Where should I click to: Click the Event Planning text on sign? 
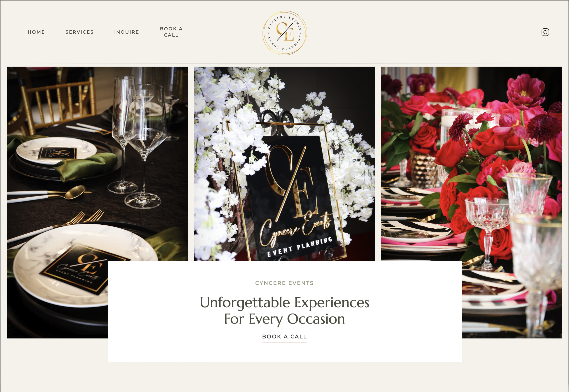(300, 247)
